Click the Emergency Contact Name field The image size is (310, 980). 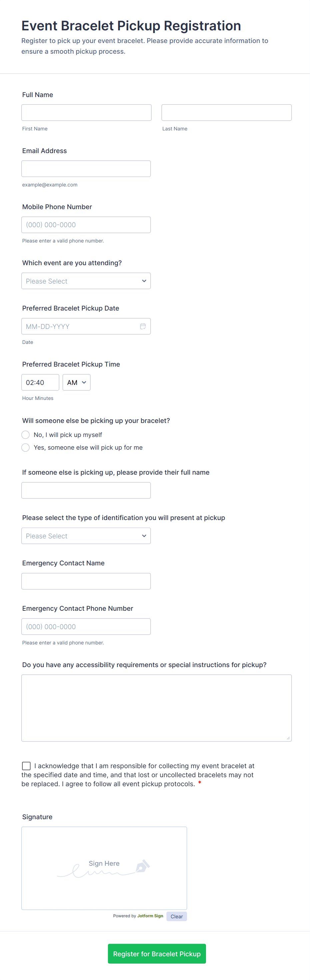[86, 581]
